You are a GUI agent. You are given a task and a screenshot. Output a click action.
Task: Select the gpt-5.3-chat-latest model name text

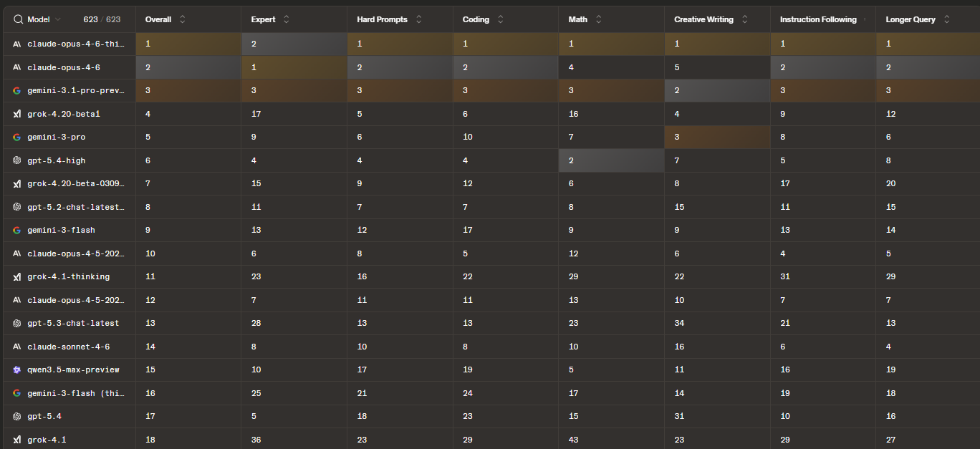(73, 324)
